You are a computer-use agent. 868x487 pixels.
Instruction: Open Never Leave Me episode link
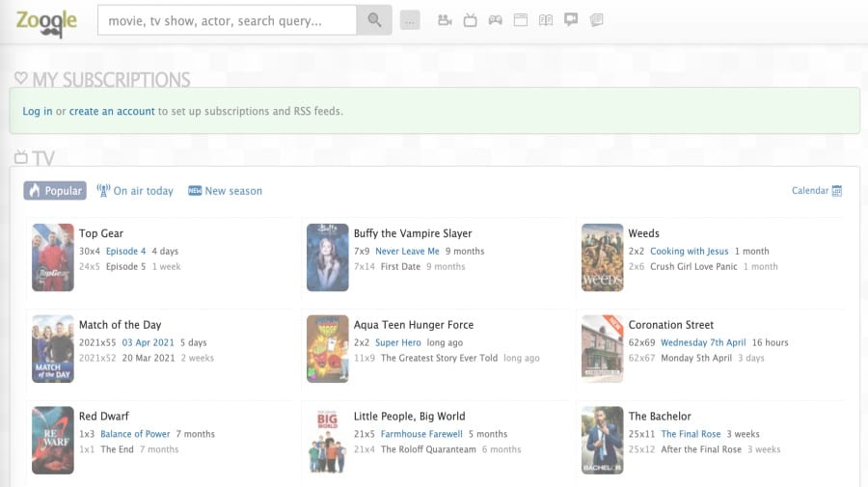(x=407, y=252)
